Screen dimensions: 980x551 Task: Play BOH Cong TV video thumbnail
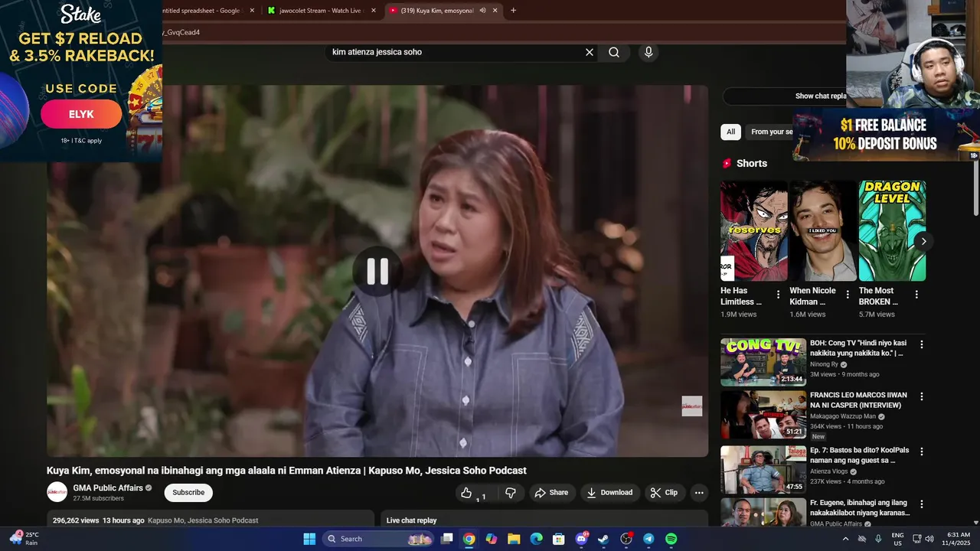[x=763, y=362]
